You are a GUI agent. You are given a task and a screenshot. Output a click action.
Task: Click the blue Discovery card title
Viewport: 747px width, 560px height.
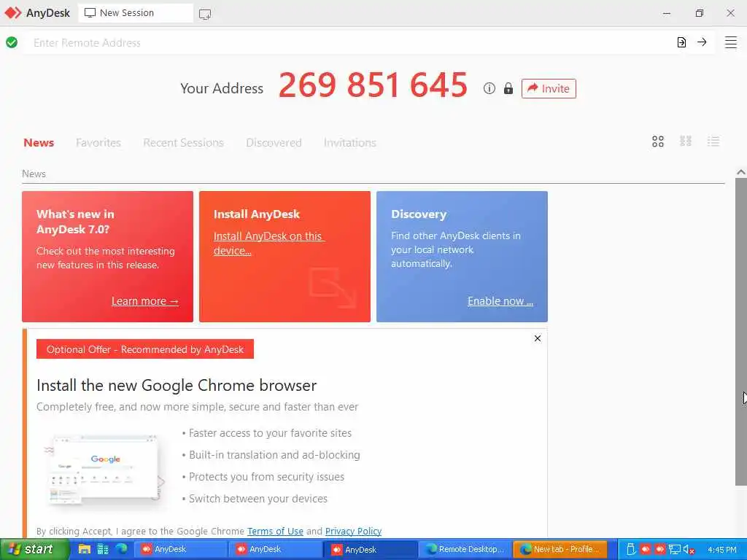click(419, 214)
